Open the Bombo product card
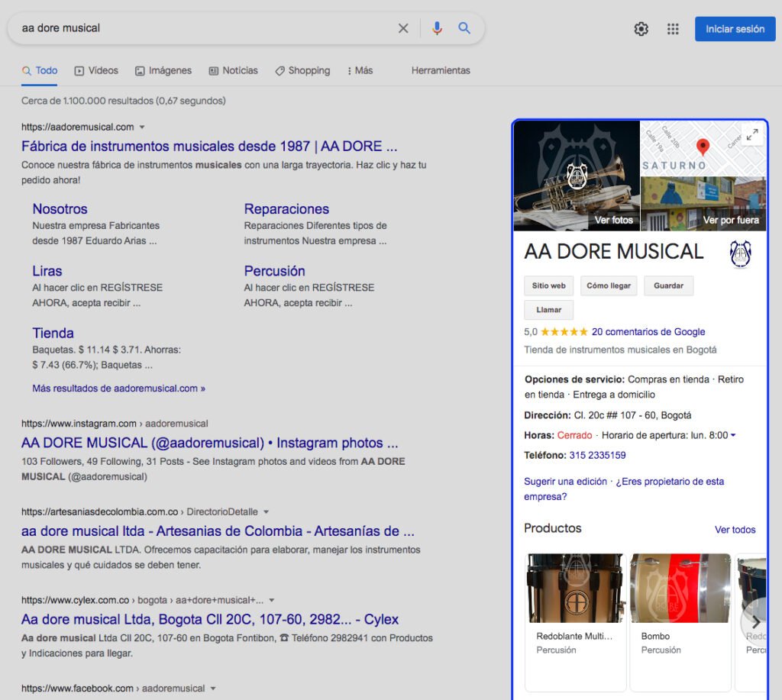 pyautogui.click(x=680, y=621)
